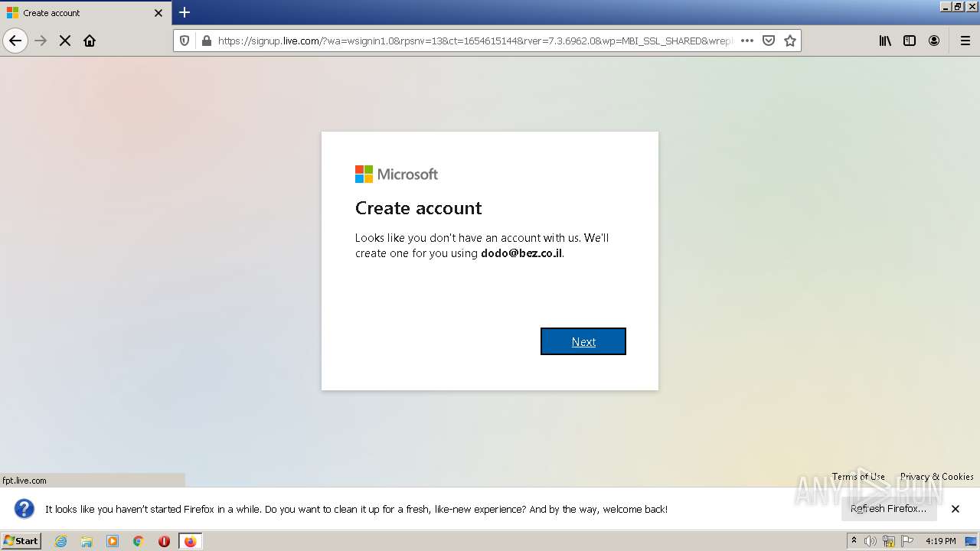The height and width of the screenshot is (551, 980).
Task: Go back using the browser back arrow
Action: tap(15, 41)
